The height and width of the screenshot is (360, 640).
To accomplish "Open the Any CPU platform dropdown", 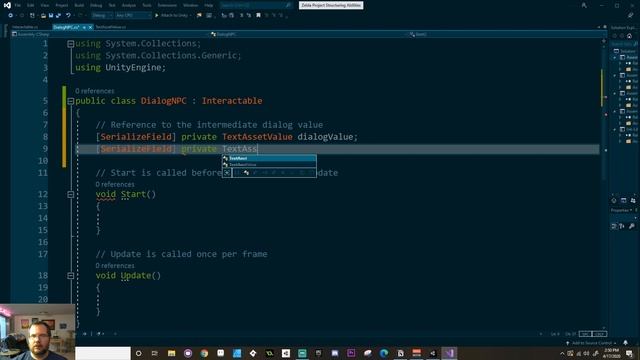I will tap(133, 16).
